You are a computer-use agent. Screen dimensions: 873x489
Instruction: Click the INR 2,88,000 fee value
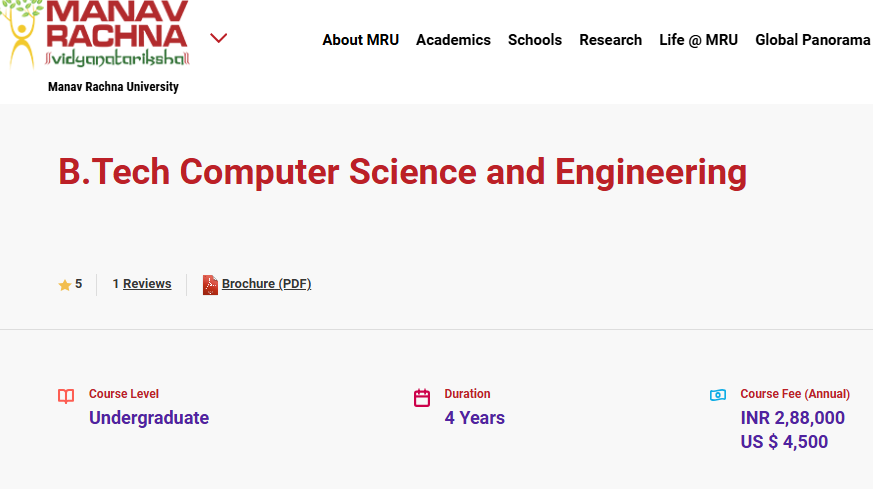coord(792,418)
